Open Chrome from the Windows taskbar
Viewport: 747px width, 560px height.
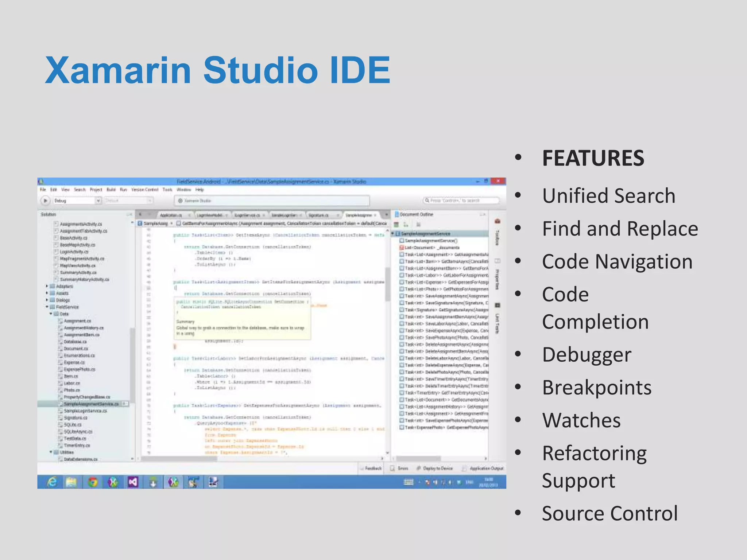pyautogui.click(x=93, y=482)
